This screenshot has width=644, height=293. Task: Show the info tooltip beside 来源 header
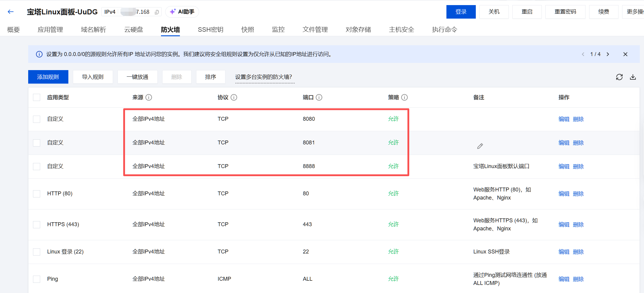click(149, 97)
